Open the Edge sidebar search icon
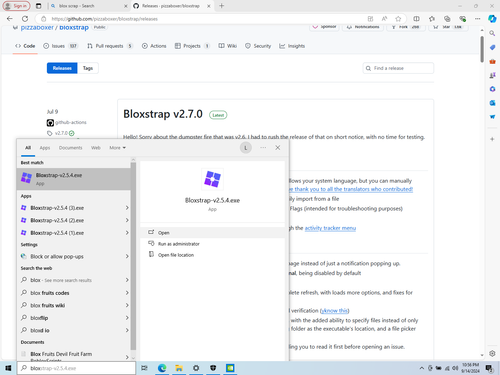The width and height of the screenshot is (500, 375). pos(492,33)
